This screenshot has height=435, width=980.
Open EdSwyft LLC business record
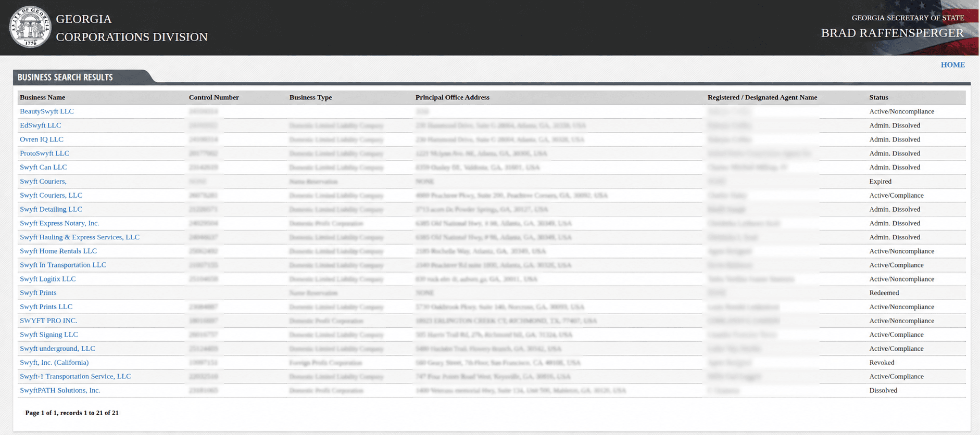tap(40, 125)
